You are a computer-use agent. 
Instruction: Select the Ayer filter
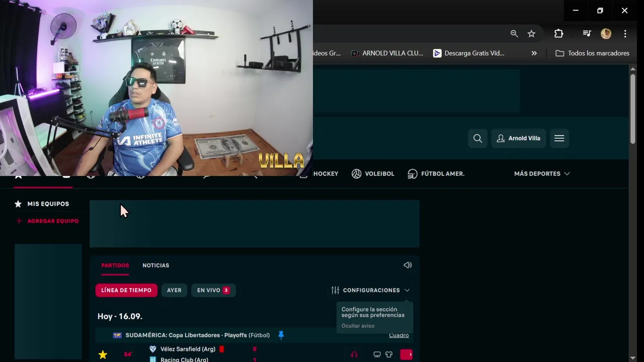tap(174, 290)
